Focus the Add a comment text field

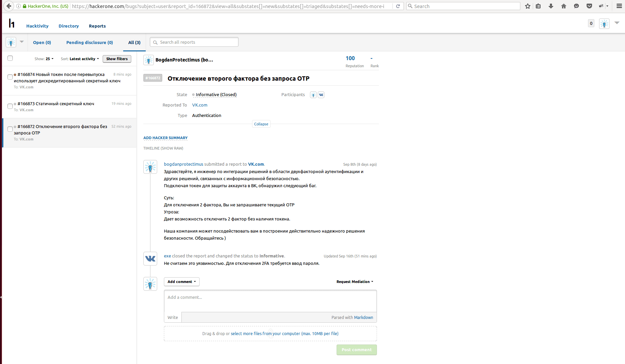pyautogui.click(x=270, y=301)
